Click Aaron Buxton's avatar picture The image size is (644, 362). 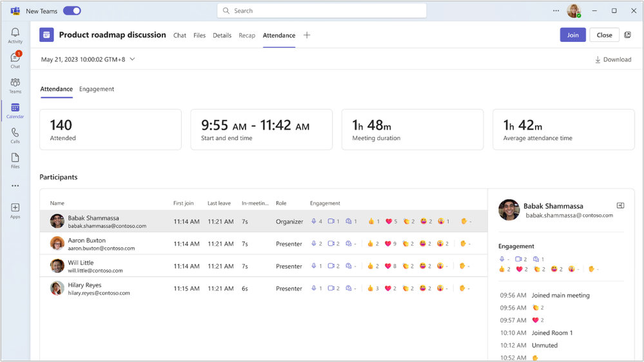[57, 243]
